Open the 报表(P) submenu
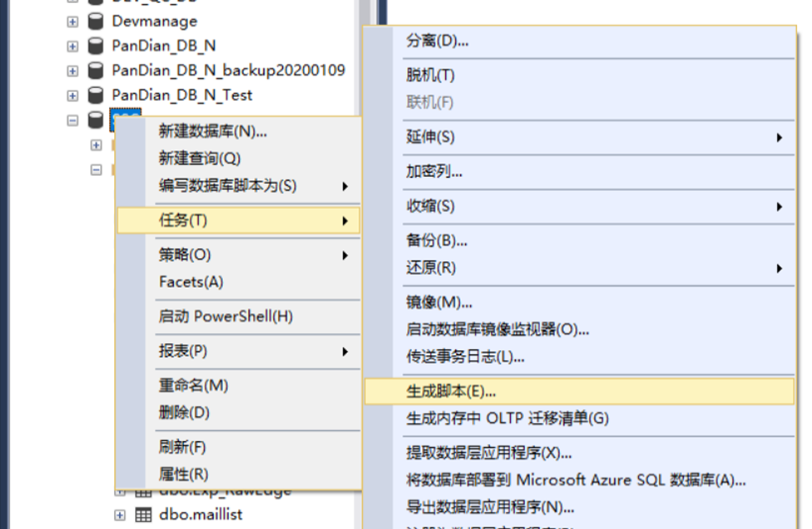This screenshot has width=812, height=529. 238,351
